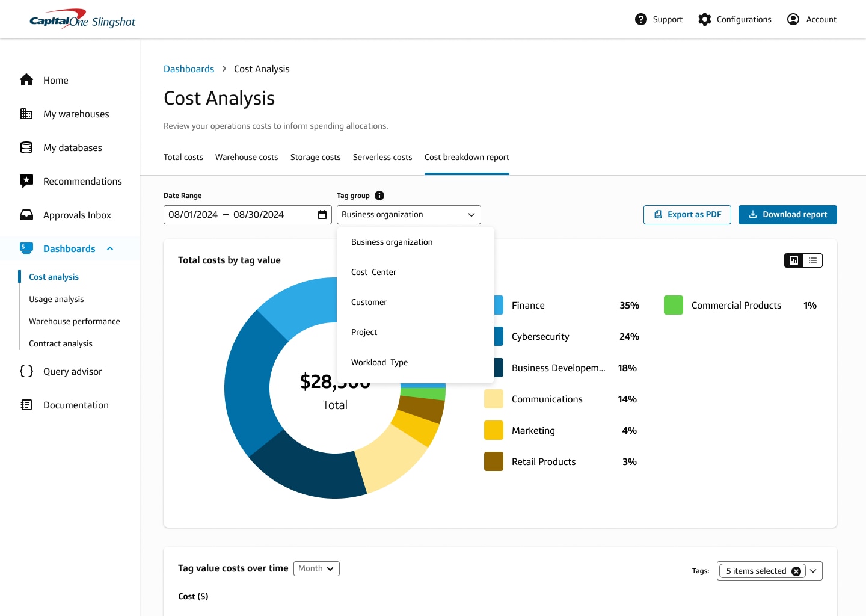Click the Support help icon

pos(640,19)
